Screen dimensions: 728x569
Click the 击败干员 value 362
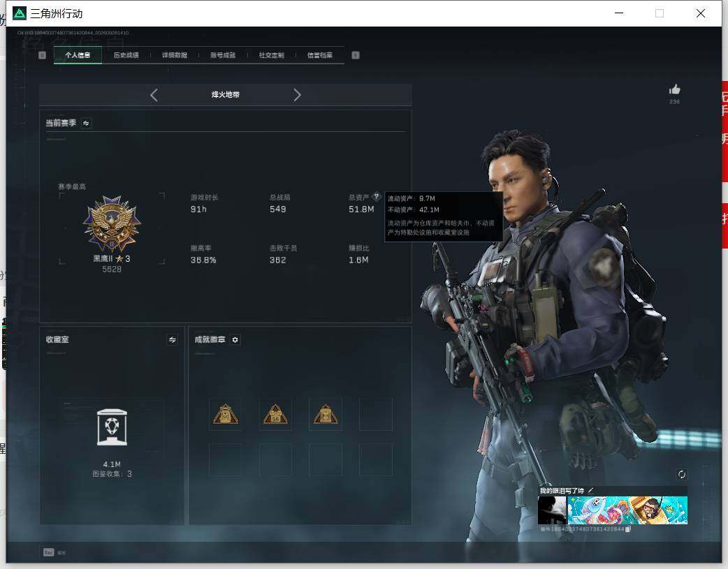click(277, 260)
